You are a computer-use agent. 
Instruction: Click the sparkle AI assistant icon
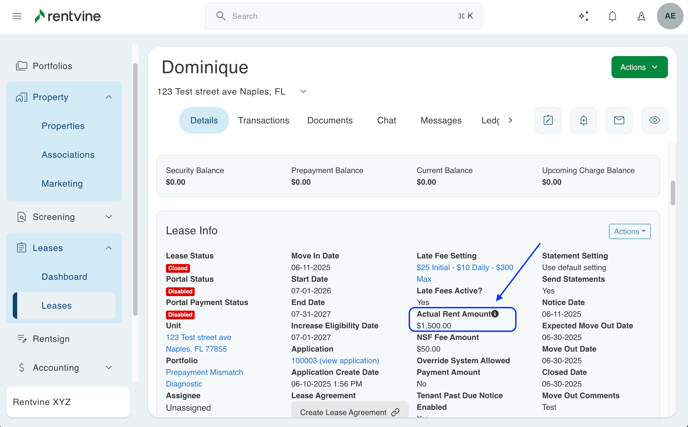[x=584, y=16]
